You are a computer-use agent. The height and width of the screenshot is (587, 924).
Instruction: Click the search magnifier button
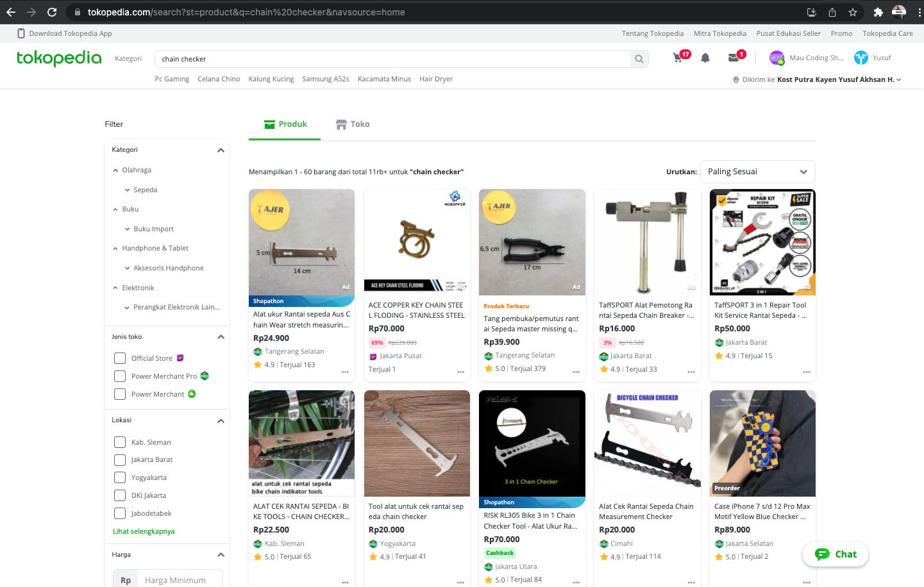tap(639, 59)
